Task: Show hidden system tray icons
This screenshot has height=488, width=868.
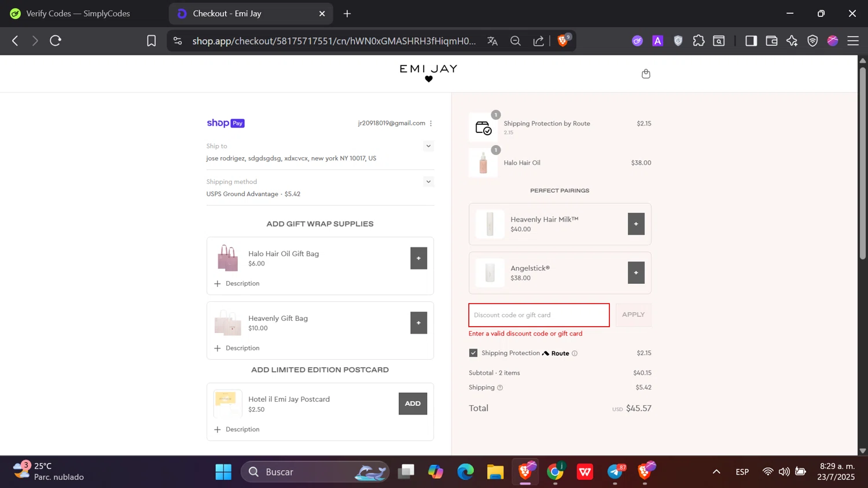Action: [716, 472]
